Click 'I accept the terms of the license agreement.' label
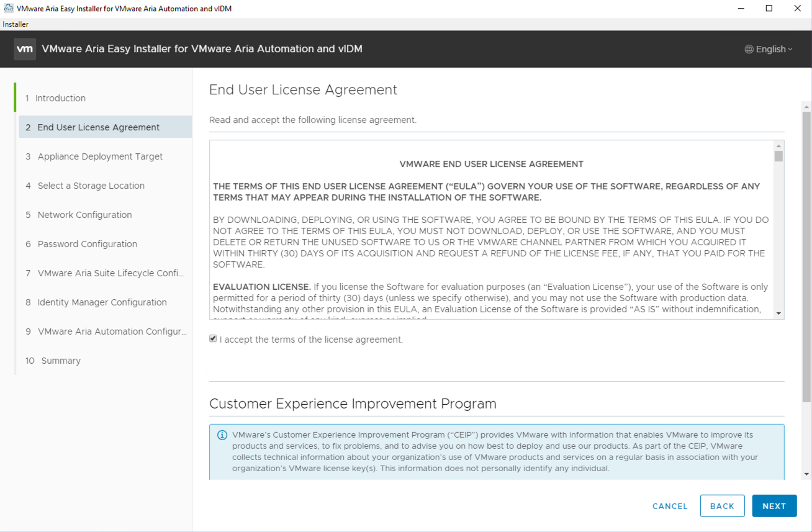Screen dimensions: 812x532 [311, 340]
